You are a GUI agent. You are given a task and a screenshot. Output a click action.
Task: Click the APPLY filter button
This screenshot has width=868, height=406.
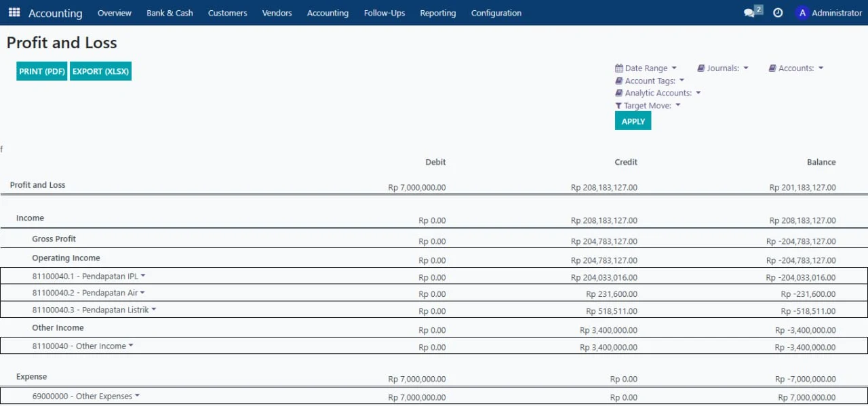[633, 121]
